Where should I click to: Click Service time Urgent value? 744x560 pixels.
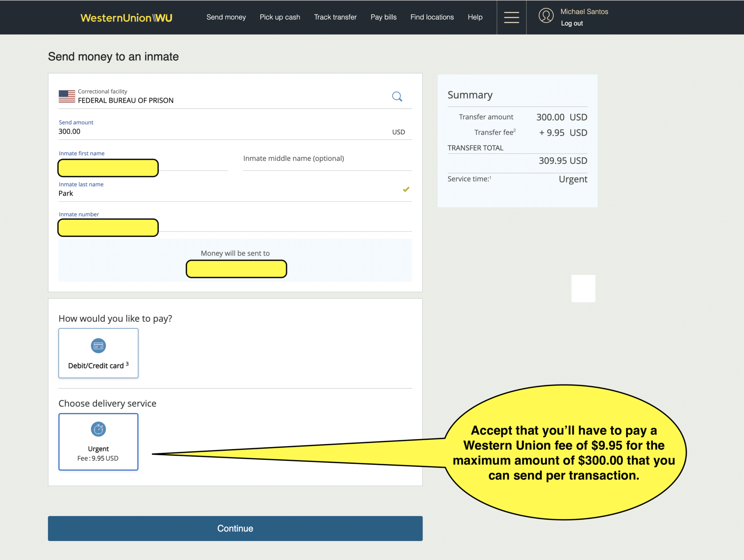tap(573, 179)
